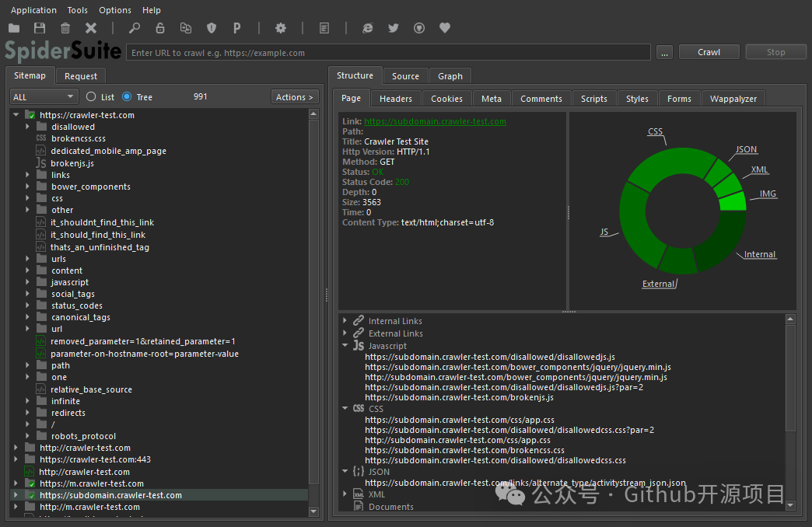Click the letter P toolbar icon
The height and width of the screenshot is (527, 812).
[x=236, y=28]
